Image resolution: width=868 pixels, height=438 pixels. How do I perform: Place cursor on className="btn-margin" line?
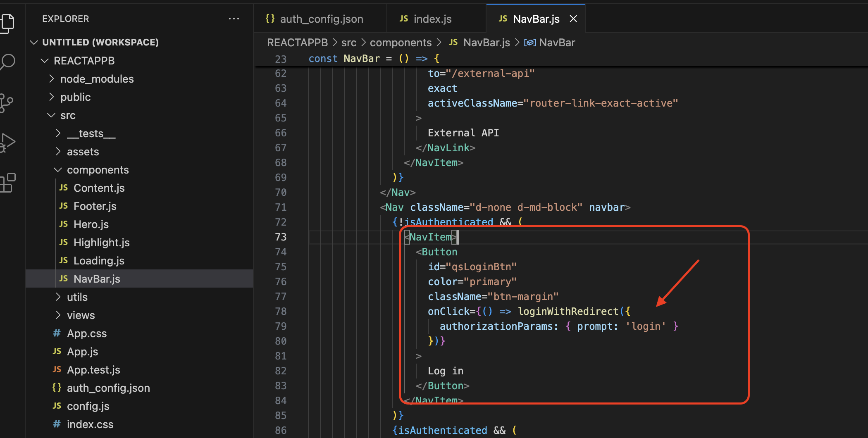tap(493, 296)
